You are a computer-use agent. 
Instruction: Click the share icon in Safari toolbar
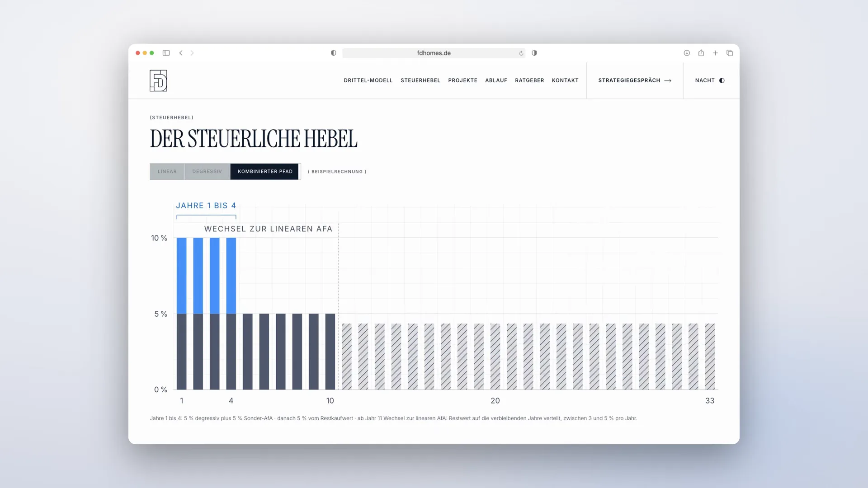click(701, 53)
